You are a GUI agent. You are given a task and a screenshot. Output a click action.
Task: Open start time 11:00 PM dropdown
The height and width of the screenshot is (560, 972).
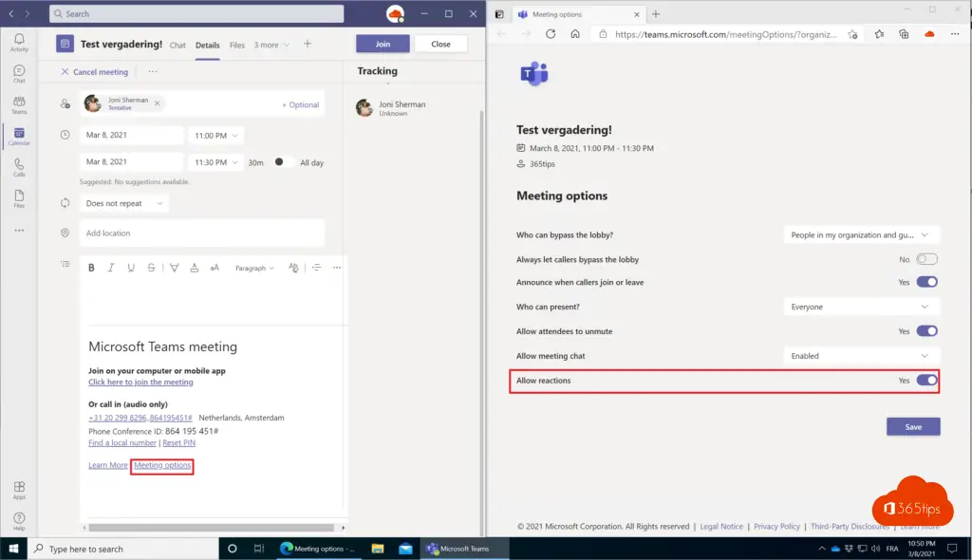215,135
